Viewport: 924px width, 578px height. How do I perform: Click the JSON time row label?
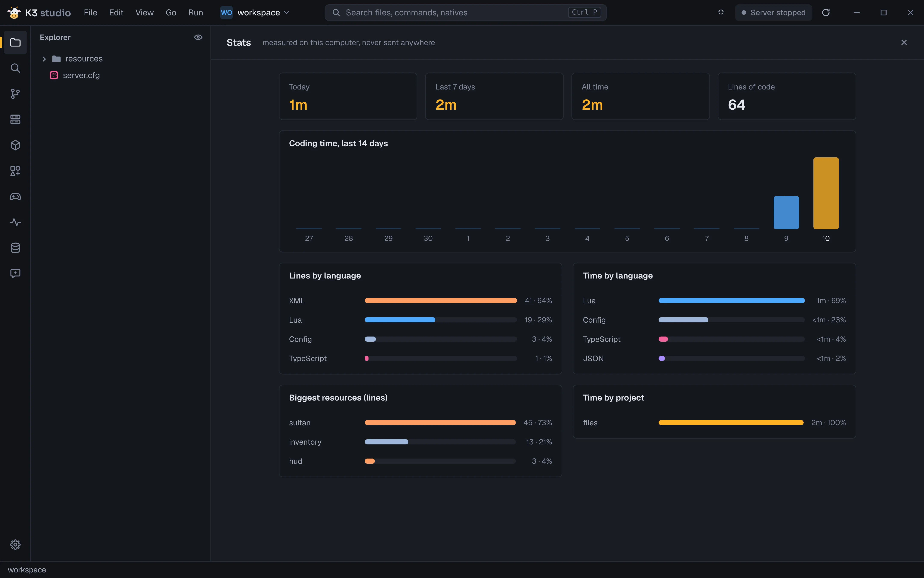tap(593, 359)
